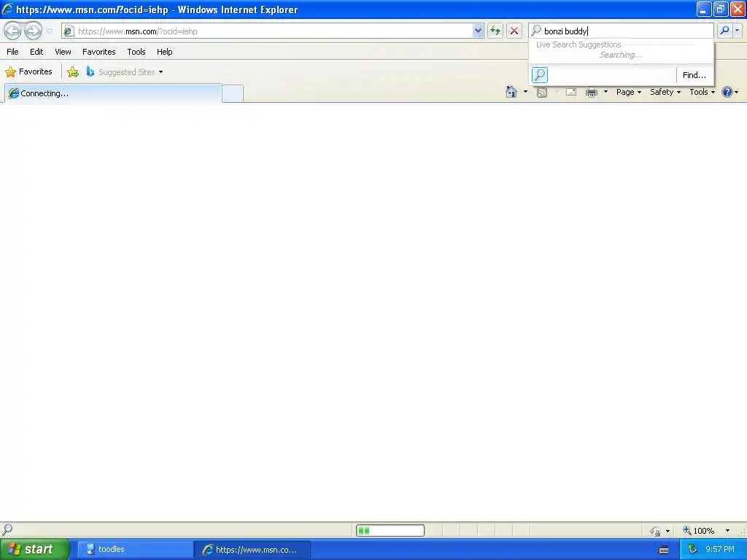Expand the zoom level dropdown arrow
This screenshot has width=747, height=560.
tap(727, 531)
